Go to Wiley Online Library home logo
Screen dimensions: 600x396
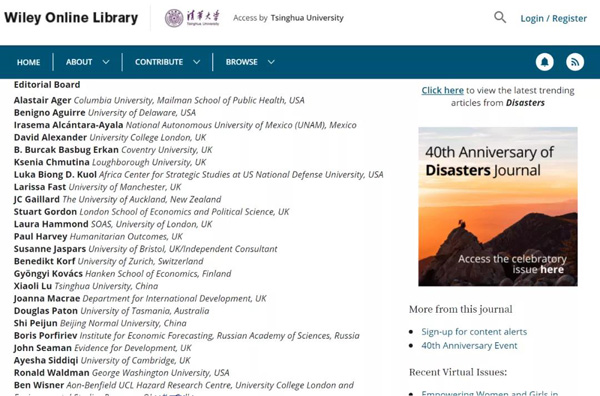(x=71, y=18)
